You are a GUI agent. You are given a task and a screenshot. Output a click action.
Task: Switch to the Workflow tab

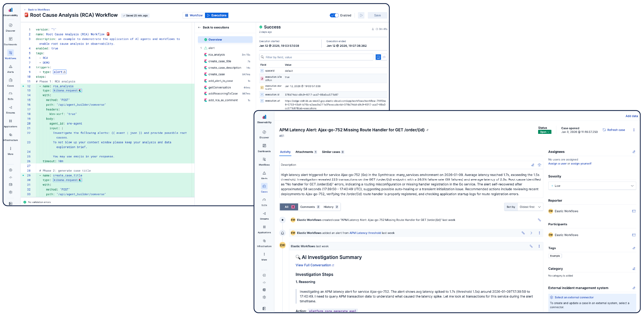coord(194,15)
